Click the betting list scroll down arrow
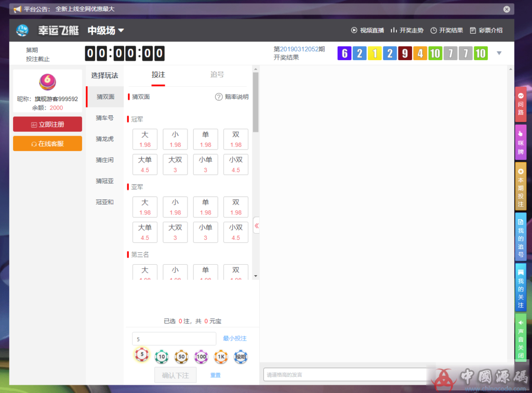532x393 pixels. [256, 276]
